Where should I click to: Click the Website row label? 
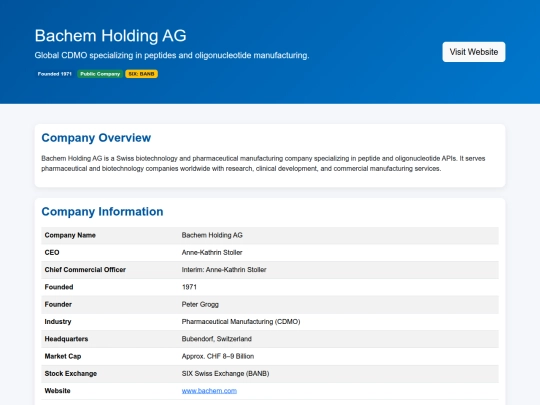58,391
